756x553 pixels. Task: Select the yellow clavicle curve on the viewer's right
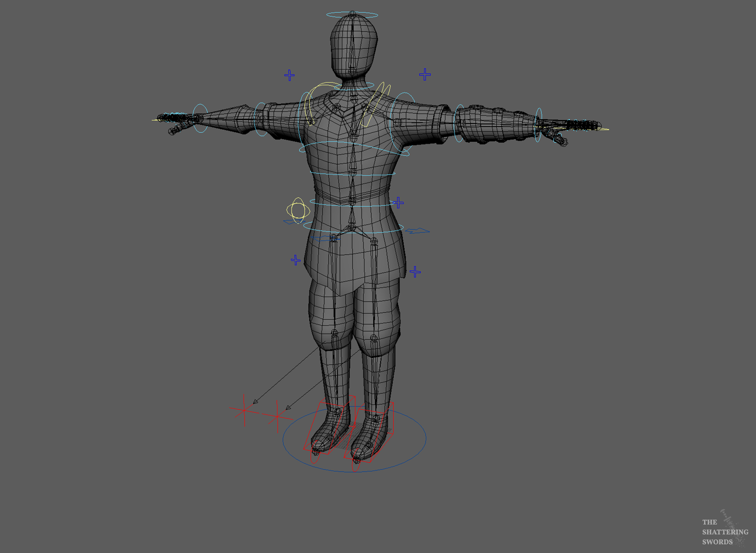point(375,105)
